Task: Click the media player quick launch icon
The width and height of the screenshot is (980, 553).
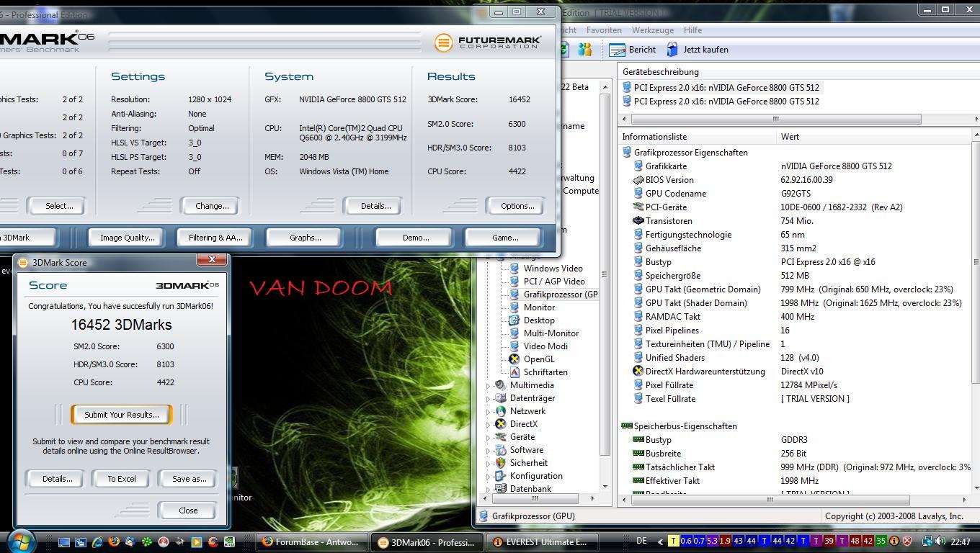Action: click(x=196, y=542)
